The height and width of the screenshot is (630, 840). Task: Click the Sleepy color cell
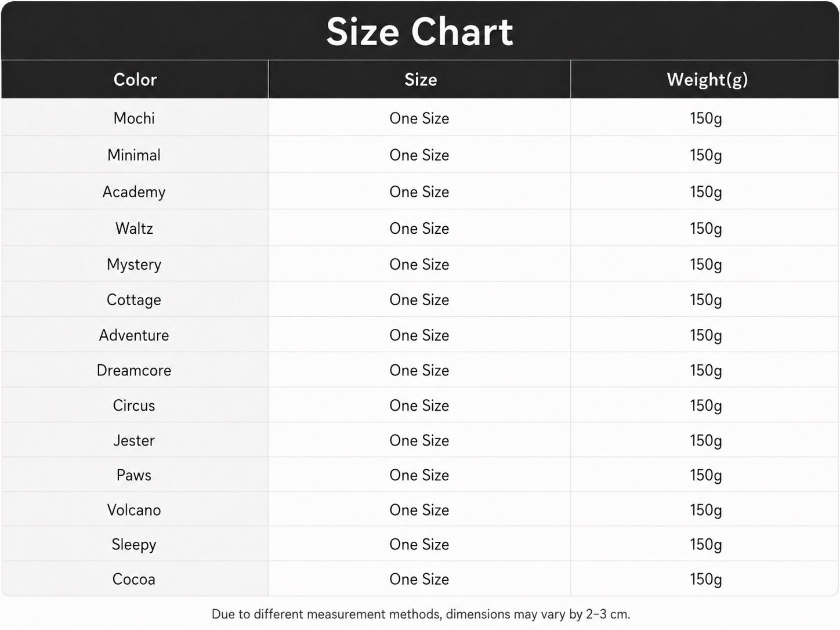[x=134, y=545]
